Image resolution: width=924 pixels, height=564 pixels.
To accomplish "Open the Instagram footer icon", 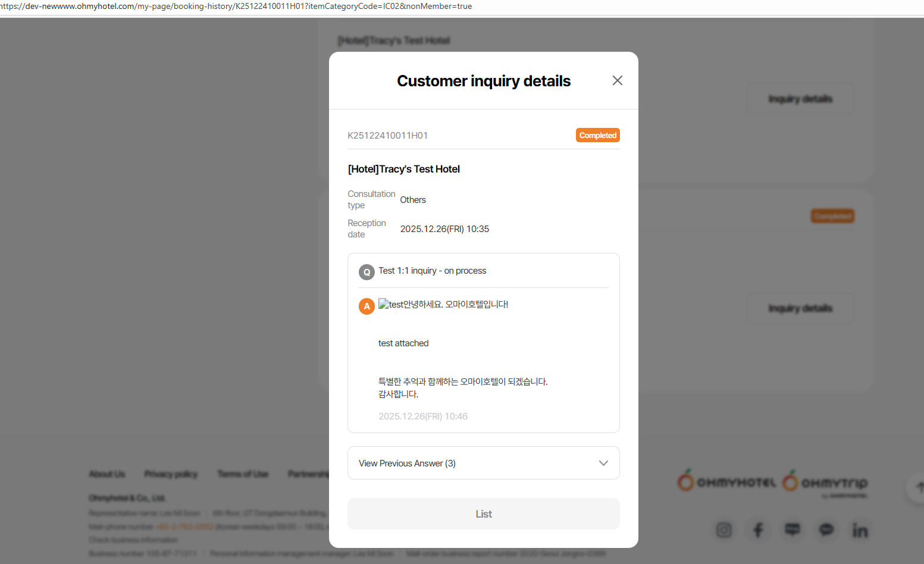I will point(723,529).
